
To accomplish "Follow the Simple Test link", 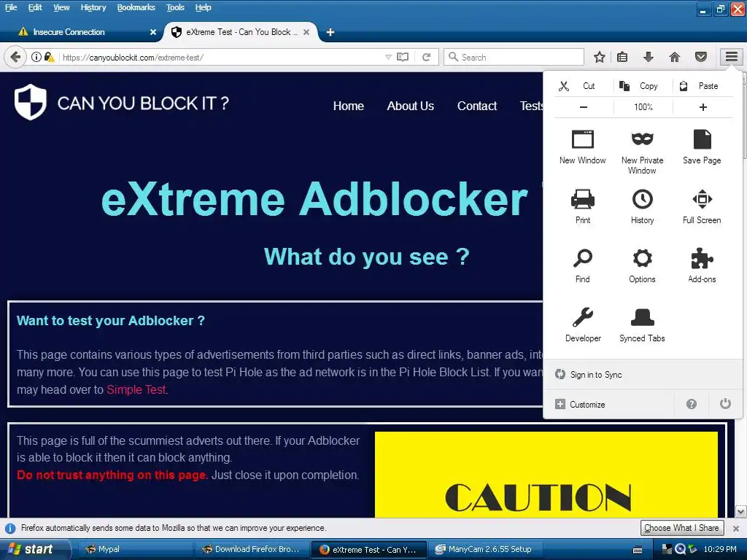I will (x=136, y=389).
